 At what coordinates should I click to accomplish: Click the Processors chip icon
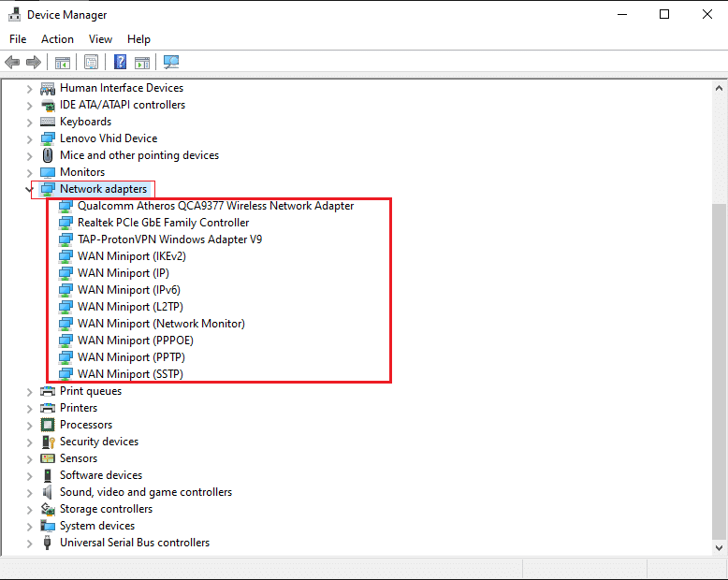pyautogui.click(x=48, y=425)
